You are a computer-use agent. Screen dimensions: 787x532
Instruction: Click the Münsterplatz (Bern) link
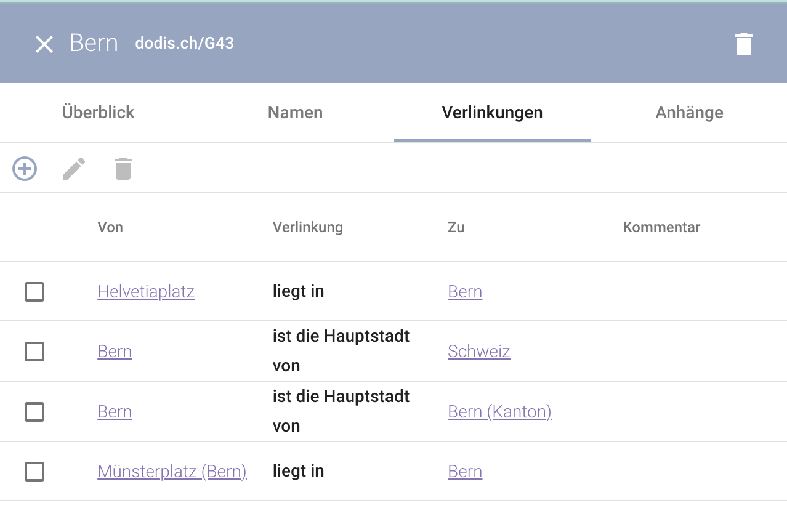coord(172,472)
